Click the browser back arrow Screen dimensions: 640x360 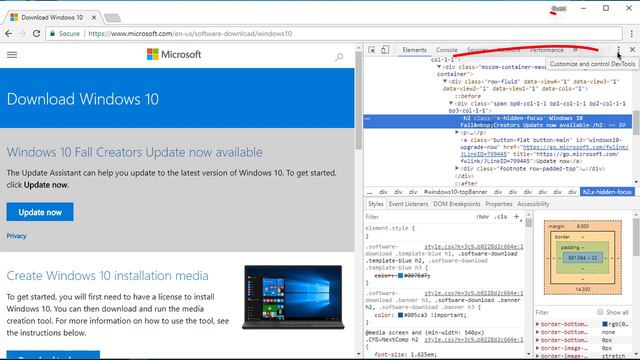pos(9,34)
